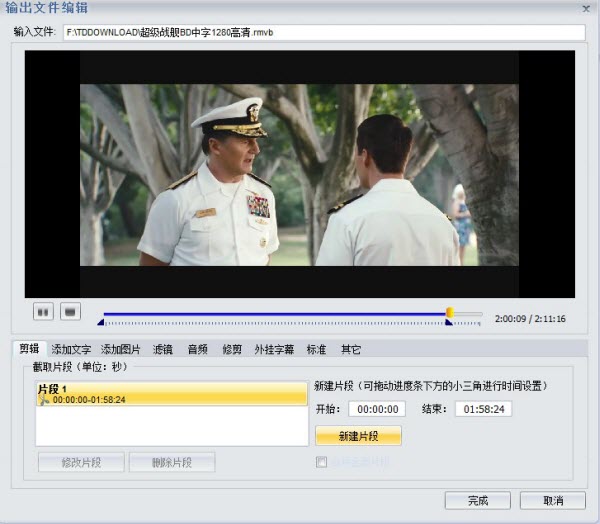Click the yellow playback position slider handle

450,313
